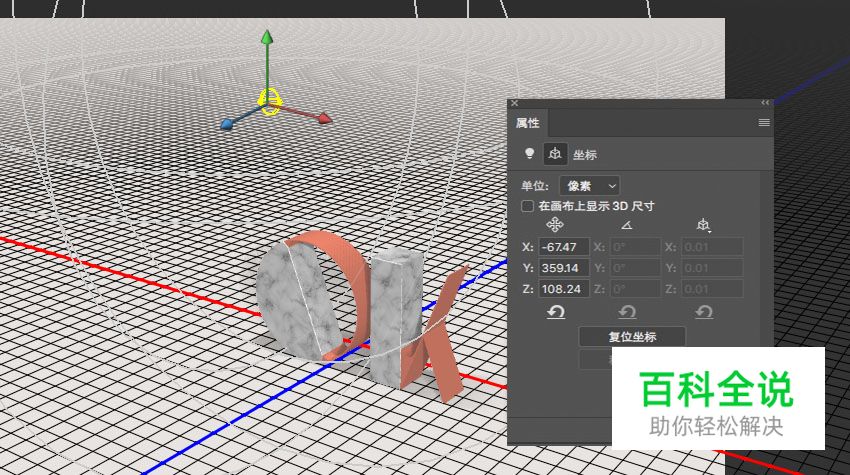Screen dimensions: 850x475
Task: Click the position move arrows icon
Action: point(556,225)
